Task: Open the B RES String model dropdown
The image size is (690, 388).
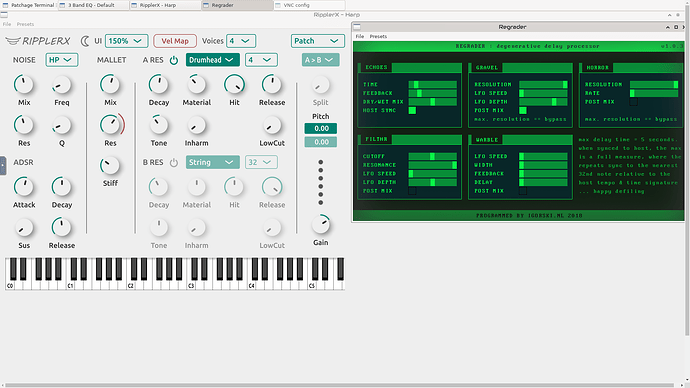Action: [x=213, y=162]
